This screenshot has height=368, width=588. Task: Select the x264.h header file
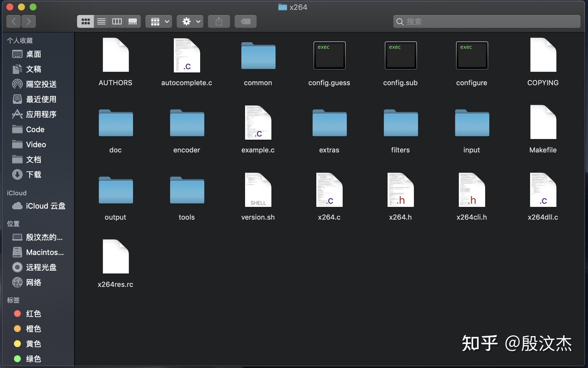coord(400,190)
